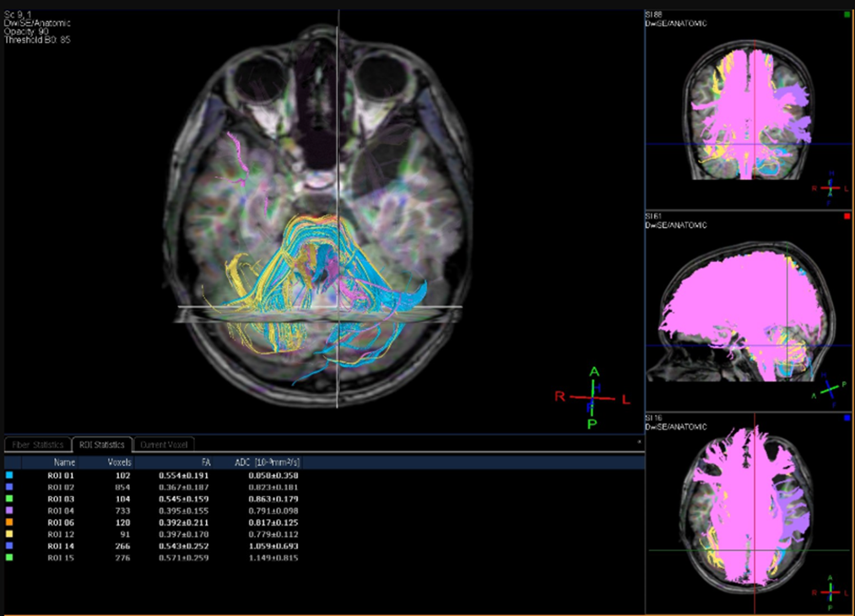Click the ADC column header
This screenshot has height=616, width=855.
coord(268,462)
